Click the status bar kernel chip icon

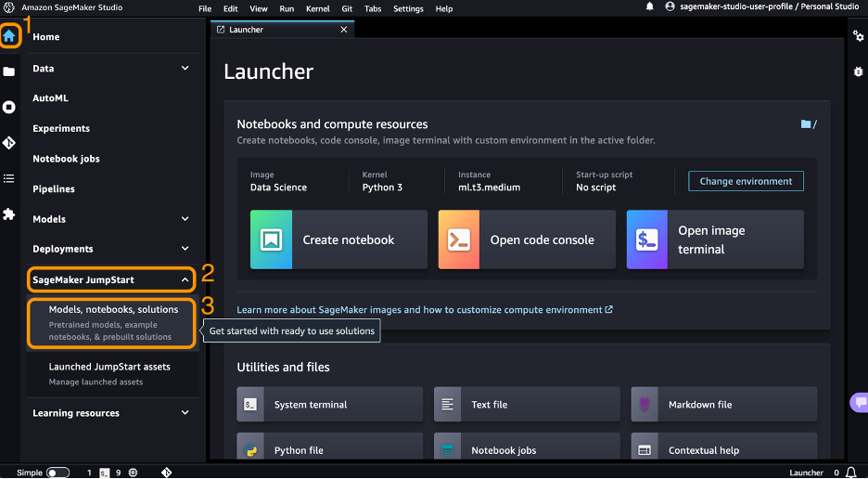(x=133, y=473)
